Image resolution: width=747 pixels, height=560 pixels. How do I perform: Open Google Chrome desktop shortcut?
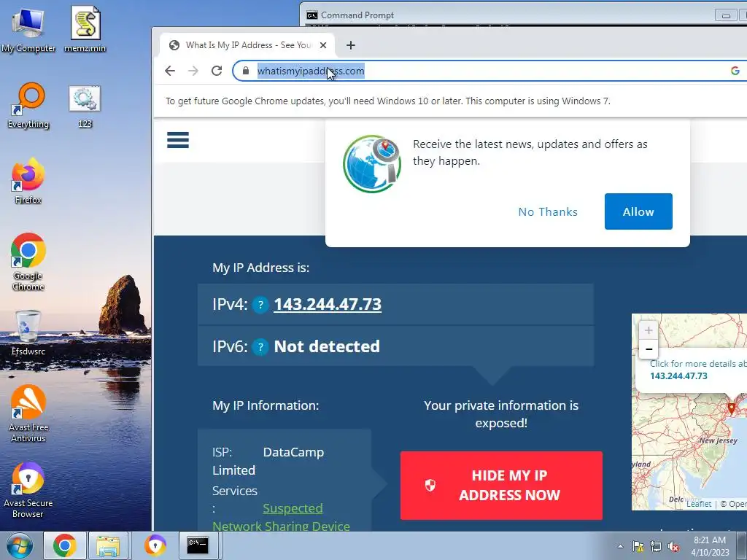point(28,262)
